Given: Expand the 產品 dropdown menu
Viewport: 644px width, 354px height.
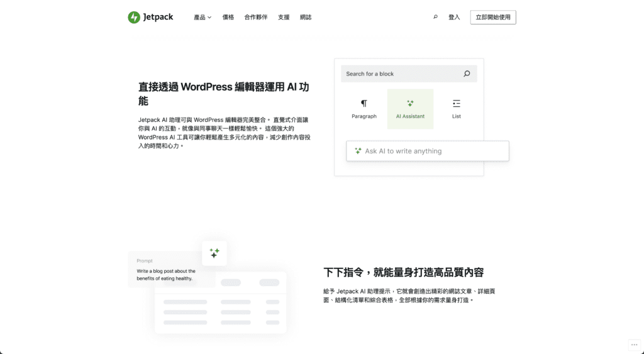Looking at the screenshot, I should [x=203, y=18].
